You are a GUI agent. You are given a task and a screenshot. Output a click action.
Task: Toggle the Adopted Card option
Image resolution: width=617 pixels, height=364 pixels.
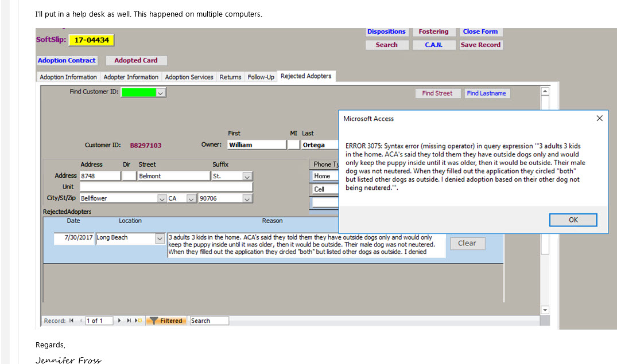pyautogui.click(x=136, y=60)
